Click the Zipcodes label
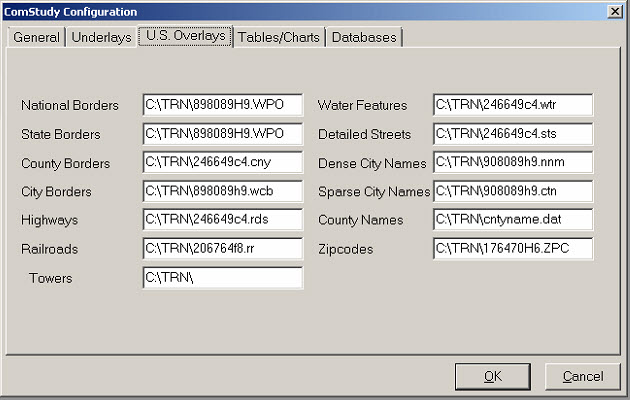The height and width of the screenshot is (400, 630). pyautogui.click(x=346, y=249)
